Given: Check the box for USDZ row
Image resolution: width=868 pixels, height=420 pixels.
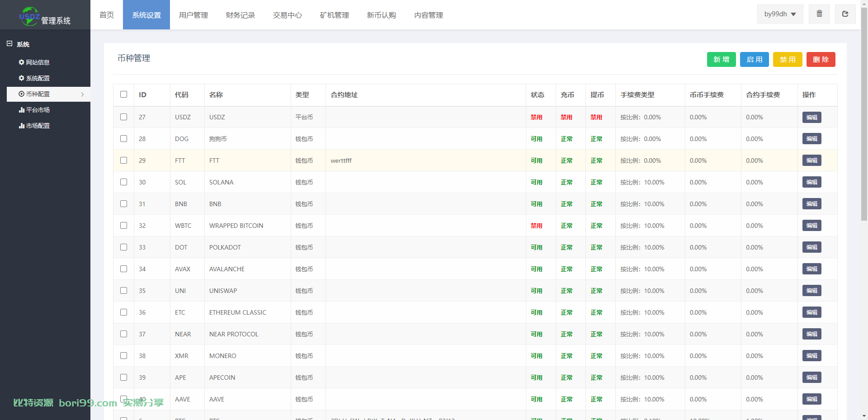Looking at the screenshot, I should click(124, 117).
